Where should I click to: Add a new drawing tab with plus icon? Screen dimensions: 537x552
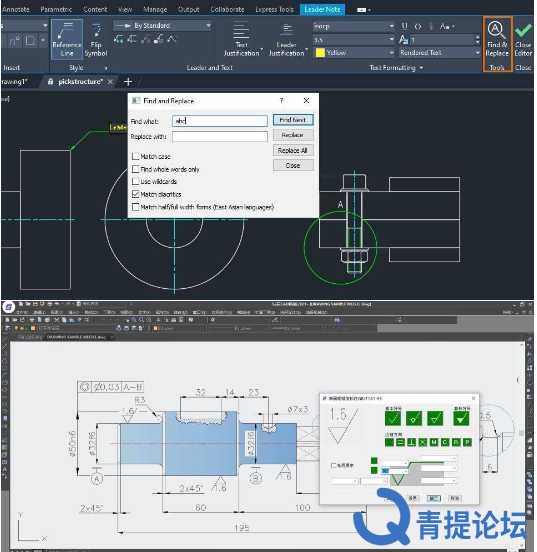128,82
